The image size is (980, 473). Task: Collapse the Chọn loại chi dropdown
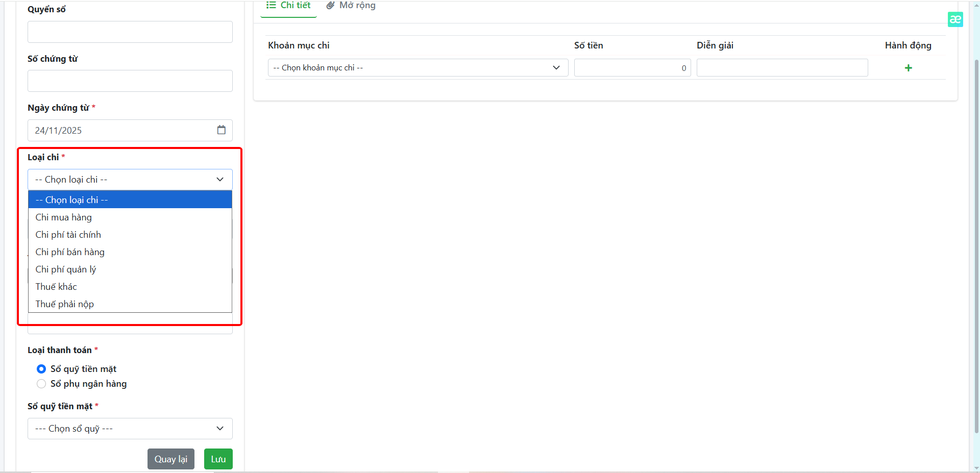[x=130, y=180]
